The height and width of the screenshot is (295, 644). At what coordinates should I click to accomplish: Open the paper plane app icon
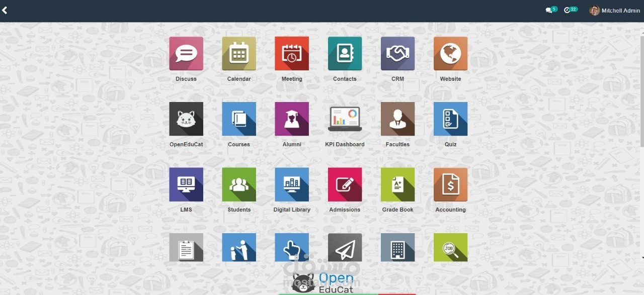[x=345, y=247]
